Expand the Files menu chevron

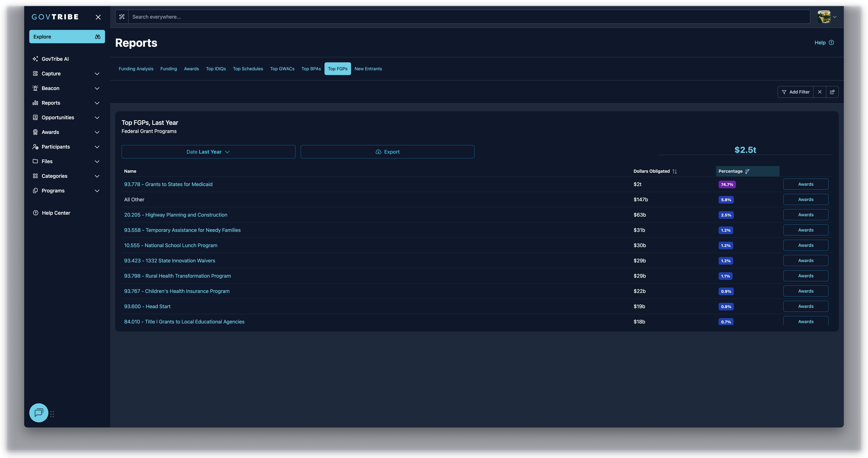[x=97, y=162]
